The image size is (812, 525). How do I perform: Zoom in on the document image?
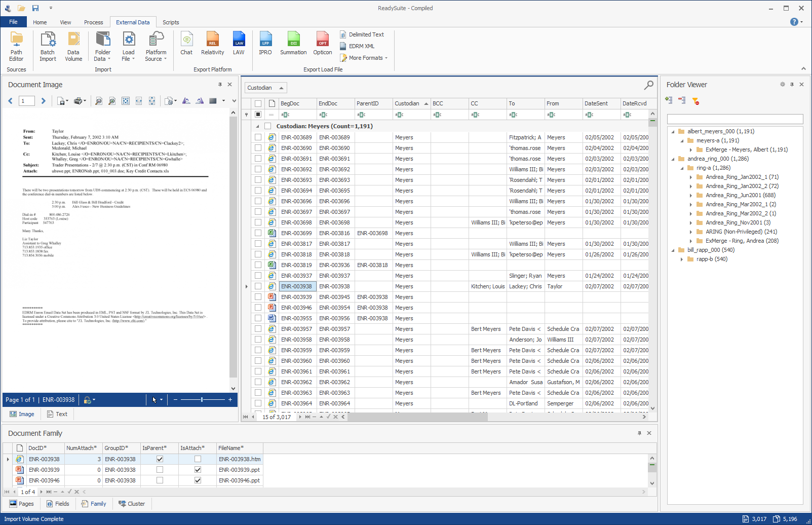pos(112,101)
